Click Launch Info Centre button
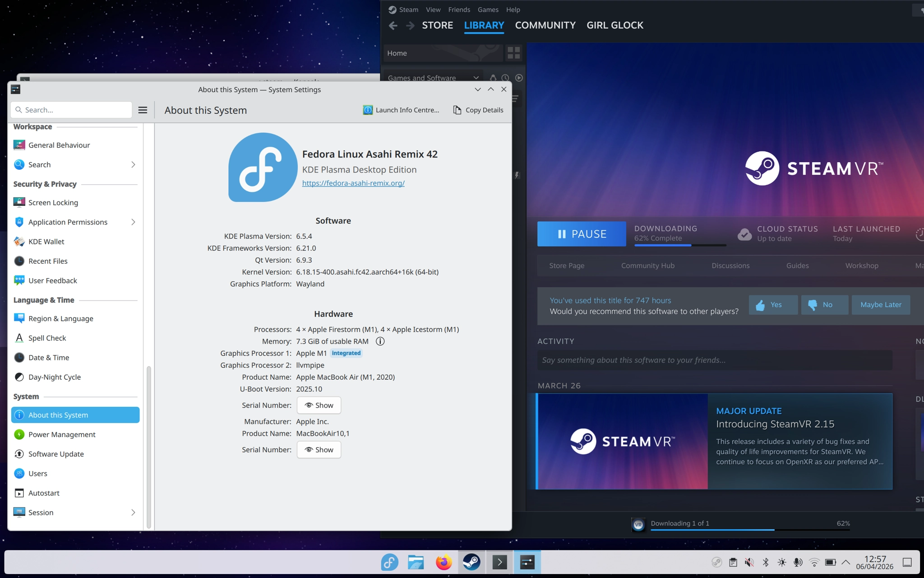The height and width of the screenshot is (578, 924). pyautogui.click(x=401, y=110)
